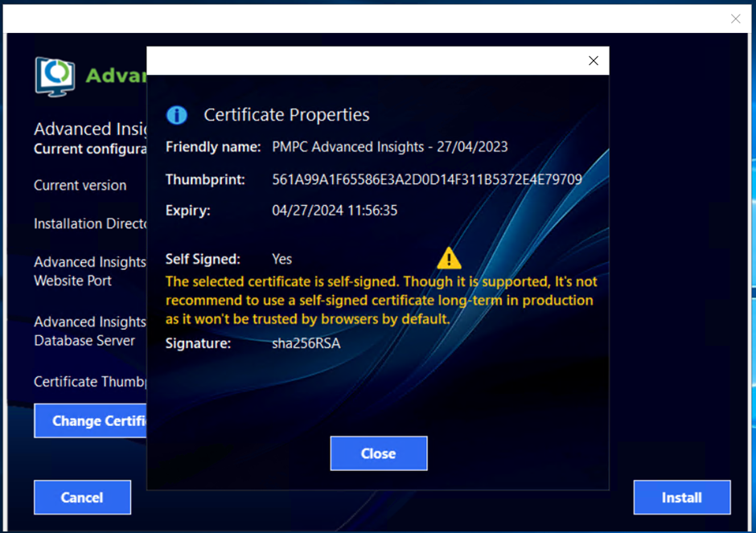The width and height of the screenshot is (756, 533).
Task: Close the installer window with top X
Action: point(735,19)
